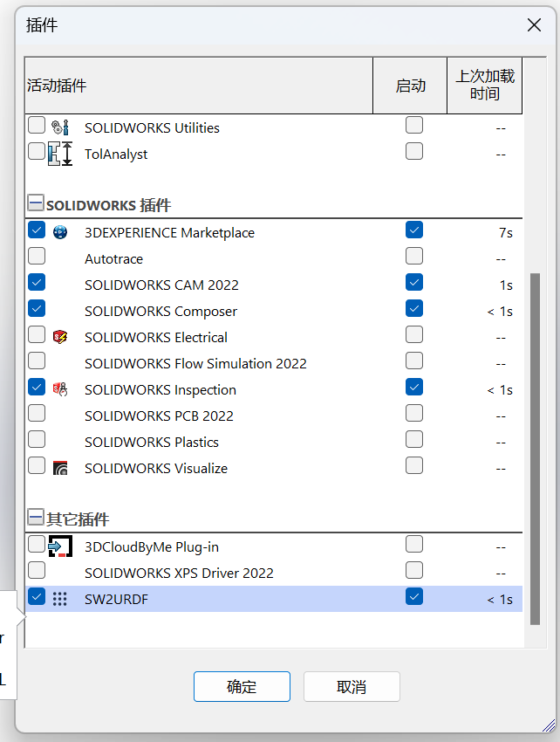Click the 取消 button
Screen dimensions: 560x742
point(352,686)
